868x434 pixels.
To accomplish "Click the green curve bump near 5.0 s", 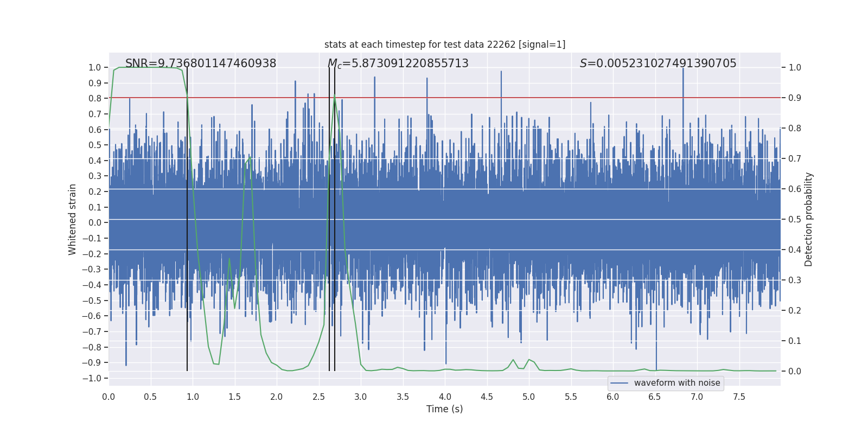I will pyautogui.click(x=529, y=360).
